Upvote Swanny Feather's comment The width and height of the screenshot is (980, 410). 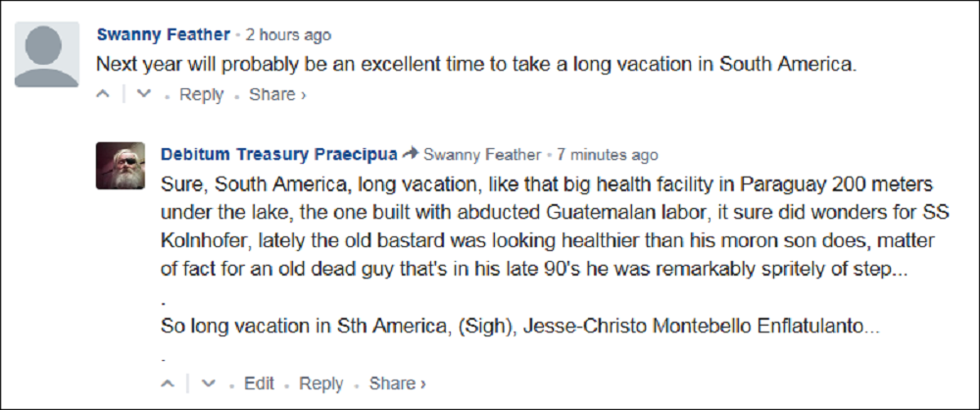point(104,95)
